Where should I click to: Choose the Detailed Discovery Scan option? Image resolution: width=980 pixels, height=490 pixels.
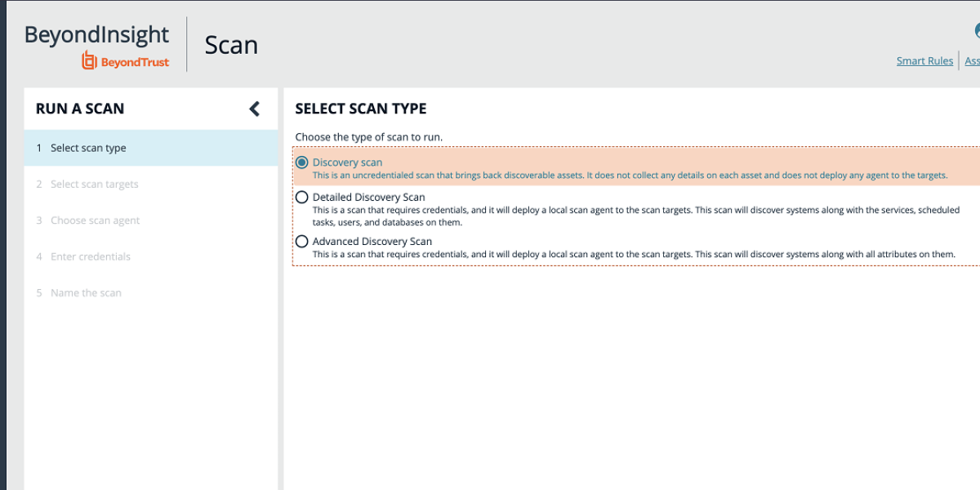[302, 197]
